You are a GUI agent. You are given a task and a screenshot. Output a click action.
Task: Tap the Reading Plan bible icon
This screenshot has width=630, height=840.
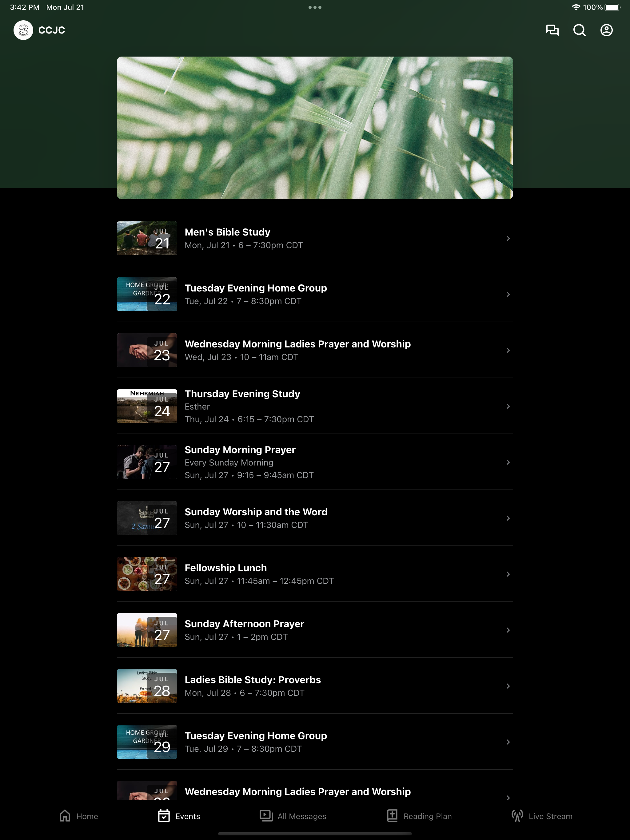(392, 816)
